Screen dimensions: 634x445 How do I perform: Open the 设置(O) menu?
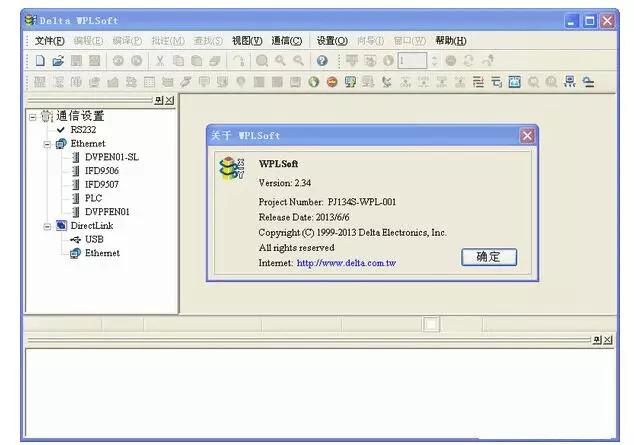click(x=332, y=41)
